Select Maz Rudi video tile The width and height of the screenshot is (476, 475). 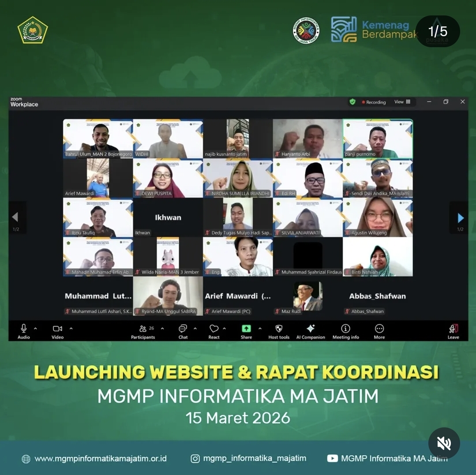click(307, 296)
